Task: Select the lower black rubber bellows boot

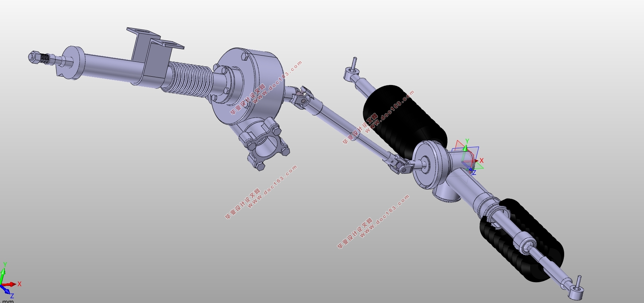Action: coord(522,240)
